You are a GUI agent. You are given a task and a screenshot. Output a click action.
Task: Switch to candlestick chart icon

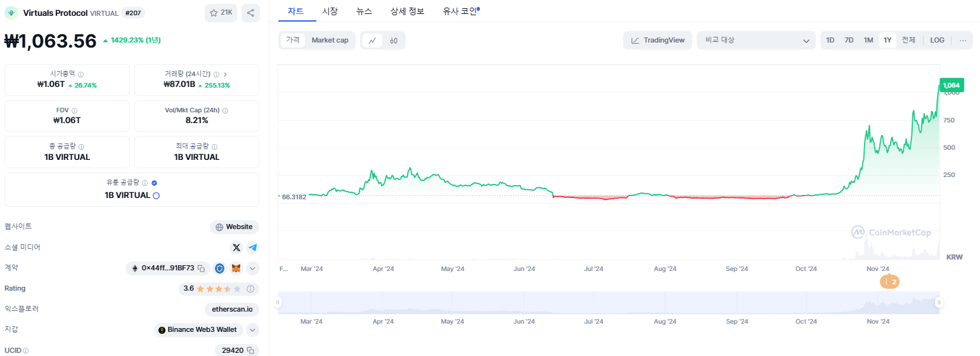[x=394, y=41]
